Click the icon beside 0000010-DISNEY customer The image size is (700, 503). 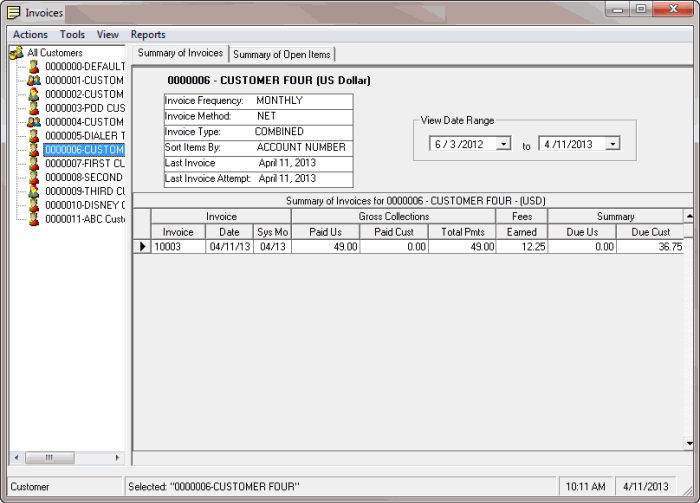tap(34, 205)
